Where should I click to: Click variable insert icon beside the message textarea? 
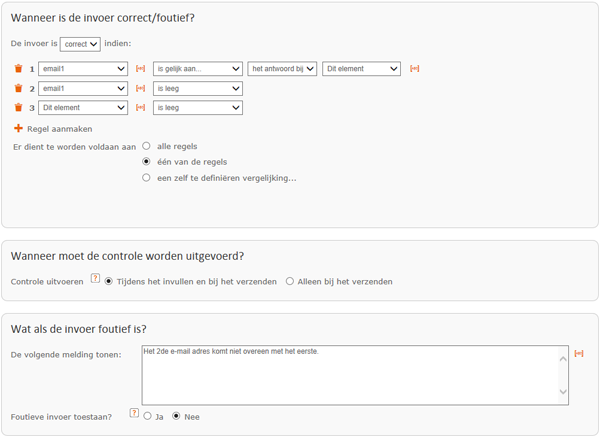tap(579, 353)
